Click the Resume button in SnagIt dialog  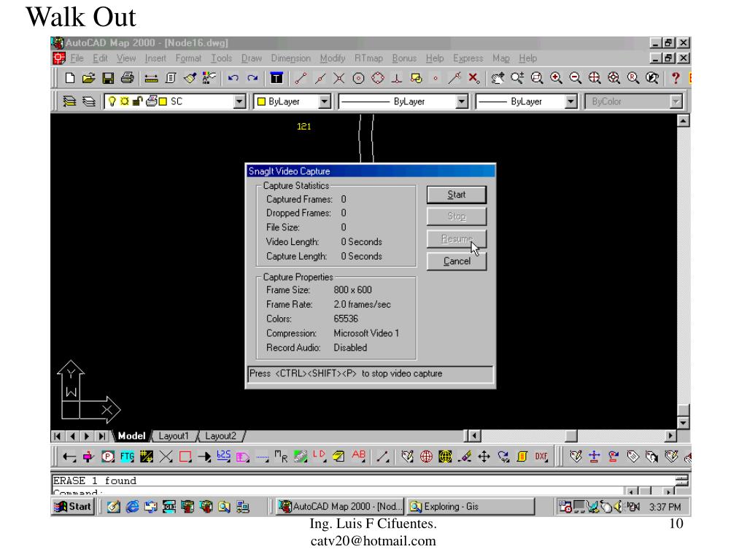click(x=457, y=238)
